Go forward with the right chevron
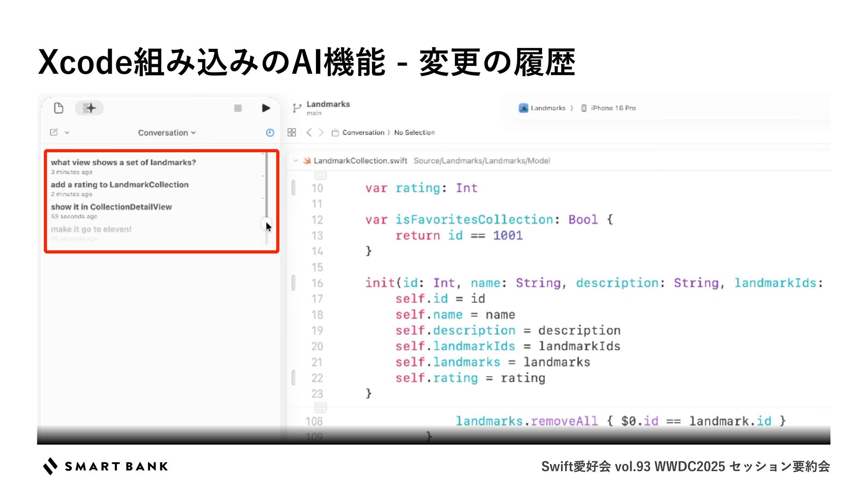This screenshot has height=488, width=868. [321, 132]
